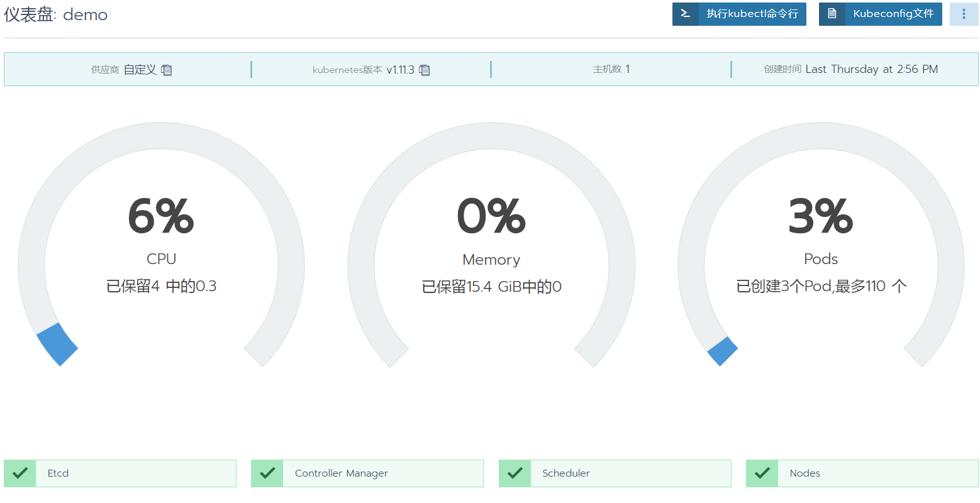The width and height of the screenshot is (980, 503).
Task: Click the Controller Manager checkmark icon
Action: 267,473
